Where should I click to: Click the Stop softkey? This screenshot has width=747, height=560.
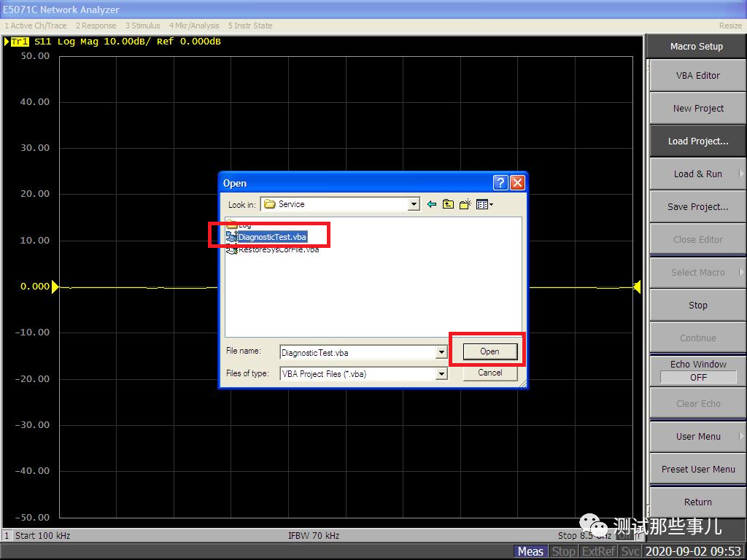tap(697, 306)
